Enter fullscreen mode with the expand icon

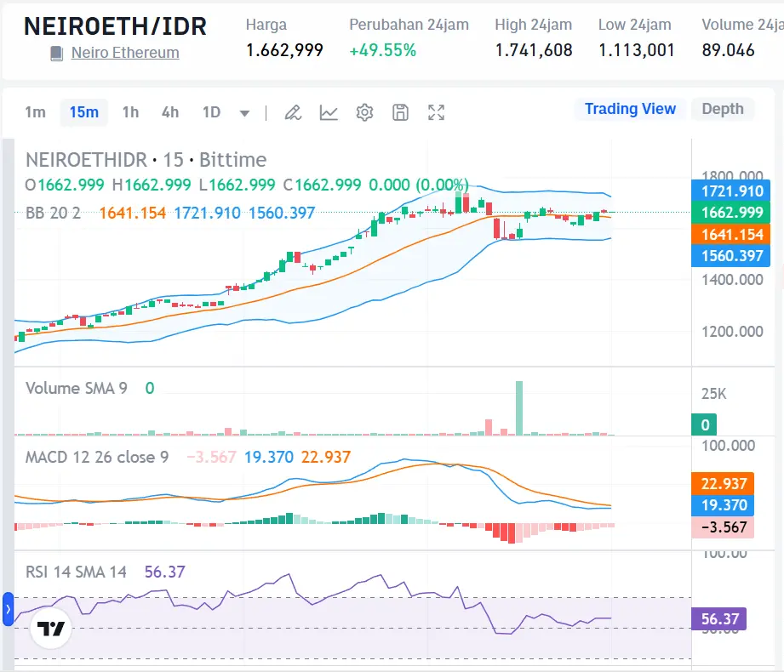point(436,111)
